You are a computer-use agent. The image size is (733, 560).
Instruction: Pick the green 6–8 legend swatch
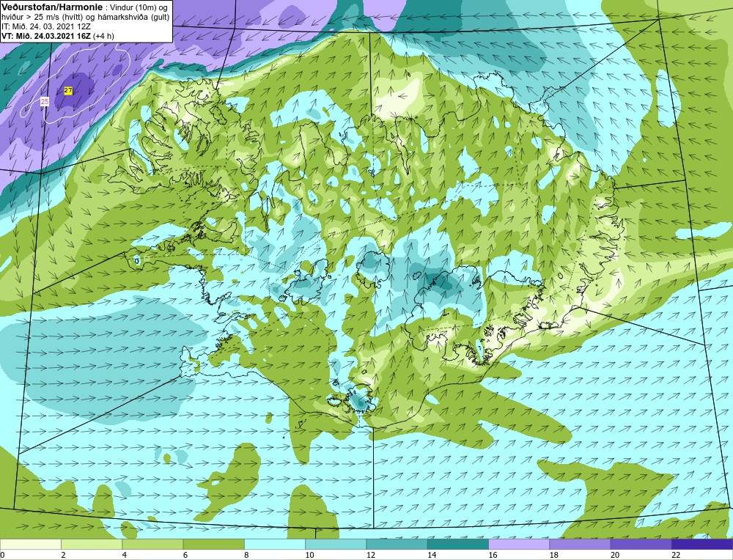point(213,544)
